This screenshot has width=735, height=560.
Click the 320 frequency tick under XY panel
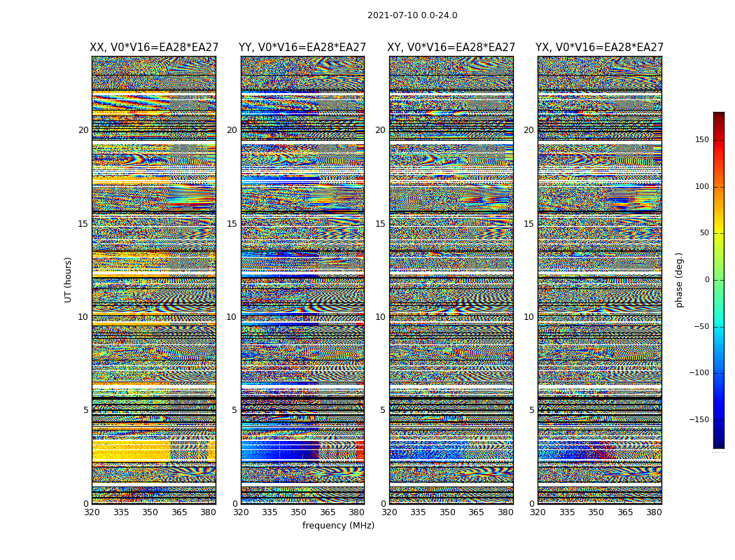389,512
